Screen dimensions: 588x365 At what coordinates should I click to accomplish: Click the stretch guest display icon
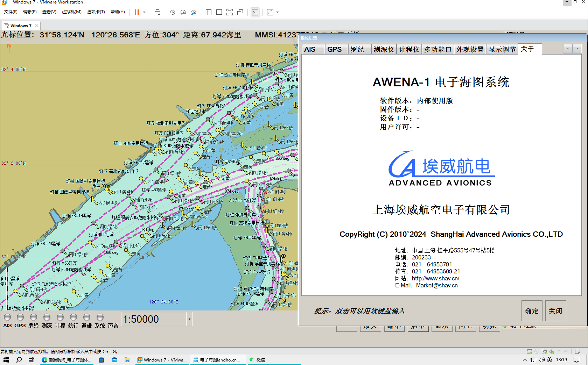coord(270,12)
